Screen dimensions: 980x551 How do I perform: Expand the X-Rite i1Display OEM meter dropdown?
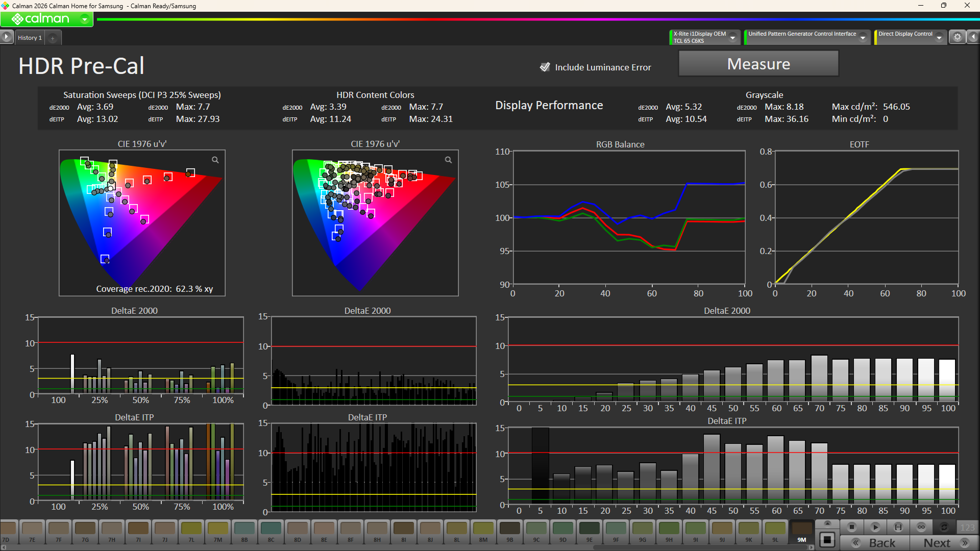click(x=733, y=38)
